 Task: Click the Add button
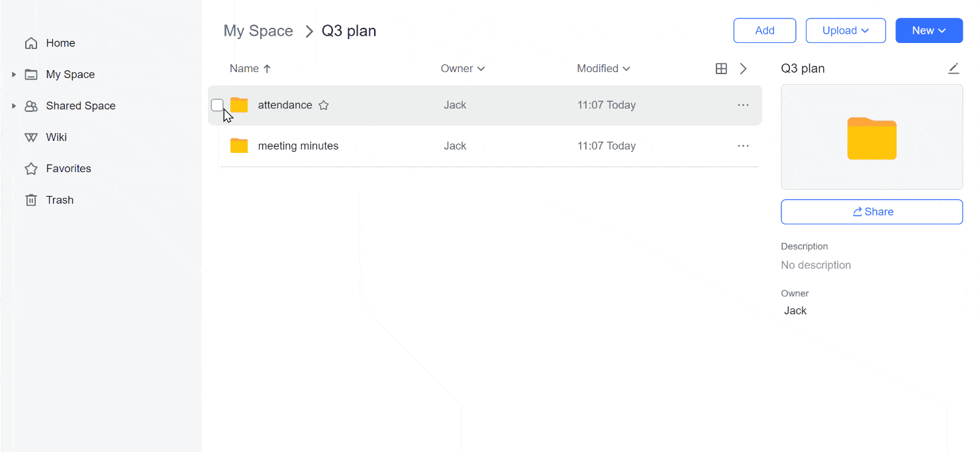pos(765,30)
